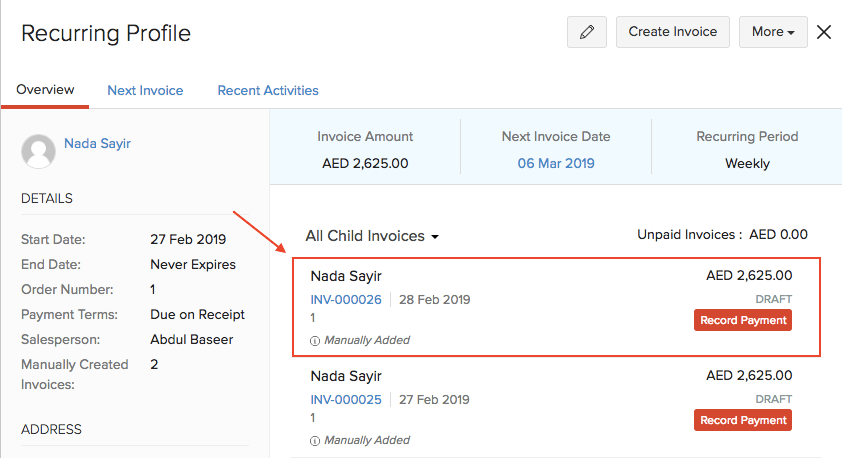Expand the All Child Invoices filter
Viewport: 842px width, 458px height.
pos(372,236)
